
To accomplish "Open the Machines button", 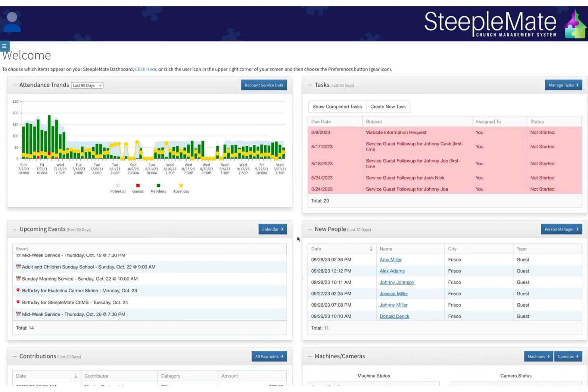I will tap(538, 356).
